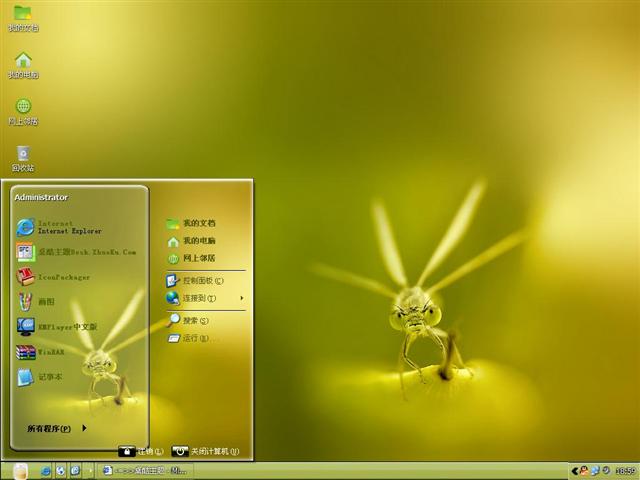Screen dimensions: 640x480
Task: Open the 我的电脑 desktop icon
Action: (23, 65)
